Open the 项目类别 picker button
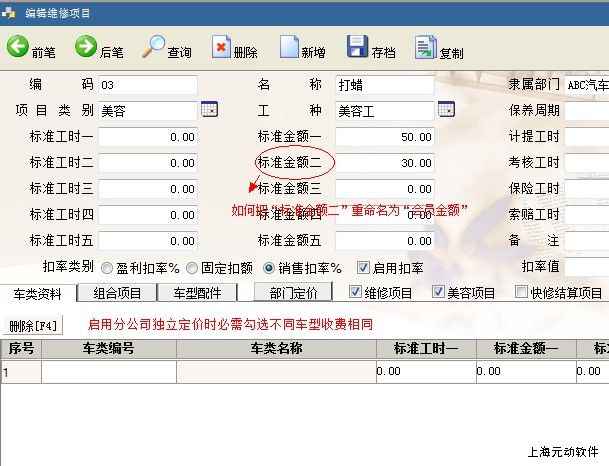This screenshot has width=609, height=466. coord(209,110)
